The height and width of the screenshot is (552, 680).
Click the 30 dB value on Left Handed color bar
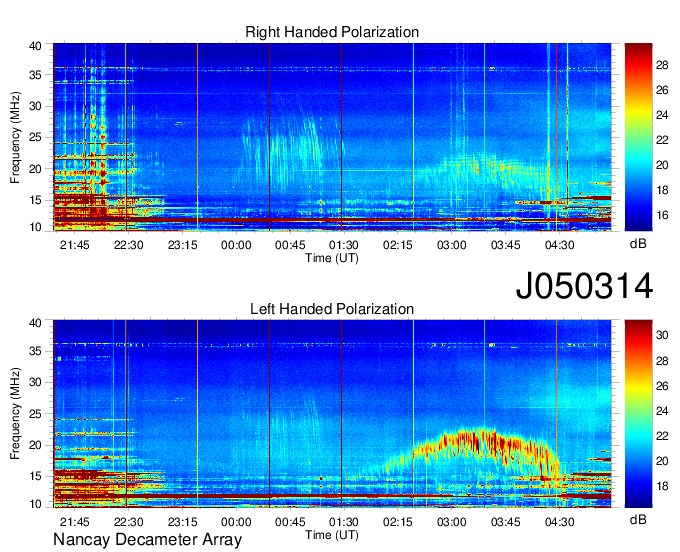[x=662, y=335]
